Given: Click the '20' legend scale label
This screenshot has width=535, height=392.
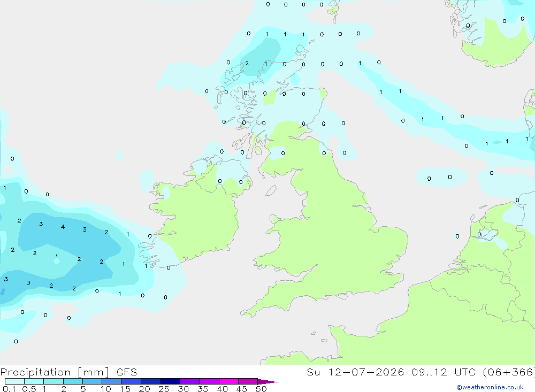Looking at the screenshot, I should tap(144, 389).
